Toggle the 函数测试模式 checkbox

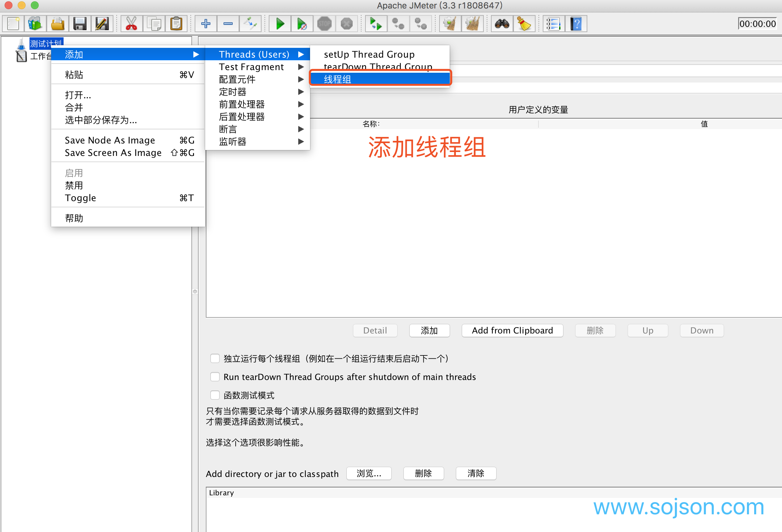pos(215,395)
